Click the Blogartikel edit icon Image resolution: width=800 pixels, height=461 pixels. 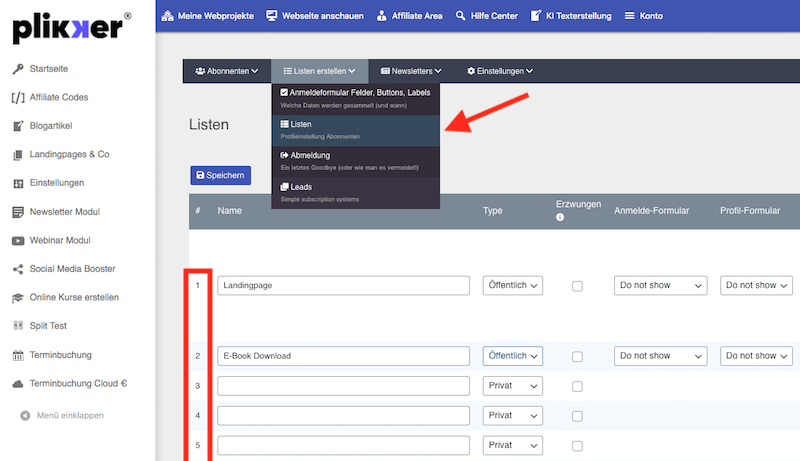(x=18, y=126)
